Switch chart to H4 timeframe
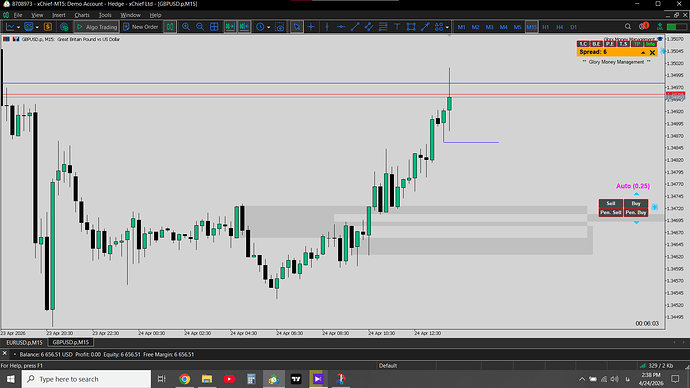This screenshot has width=690, height=388. pos(560,27)
